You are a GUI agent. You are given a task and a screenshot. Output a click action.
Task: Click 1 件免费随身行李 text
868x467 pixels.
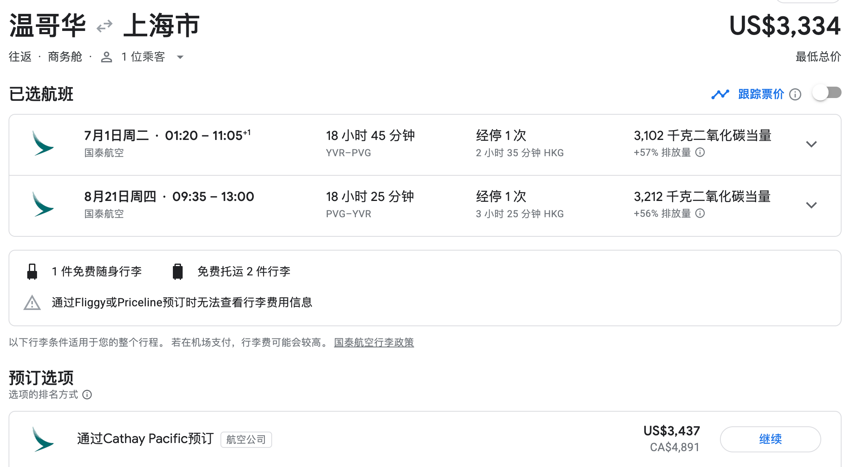coord(97,271)
